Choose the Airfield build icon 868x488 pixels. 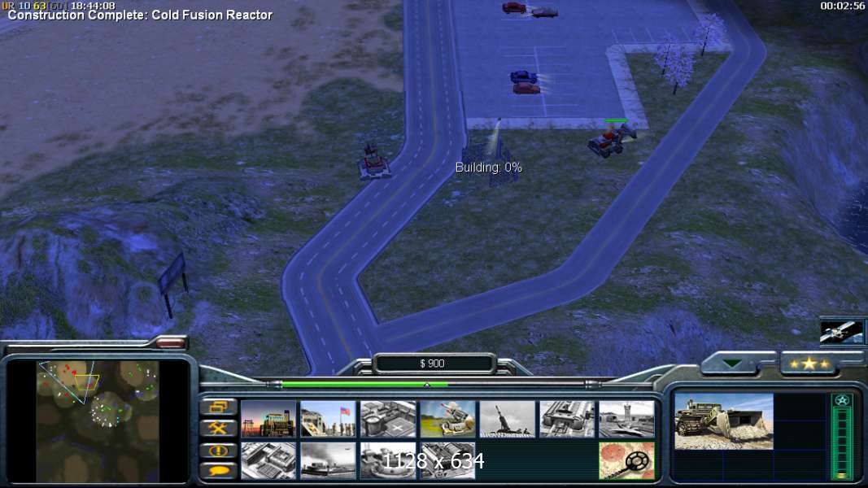[x=626, y=419]
